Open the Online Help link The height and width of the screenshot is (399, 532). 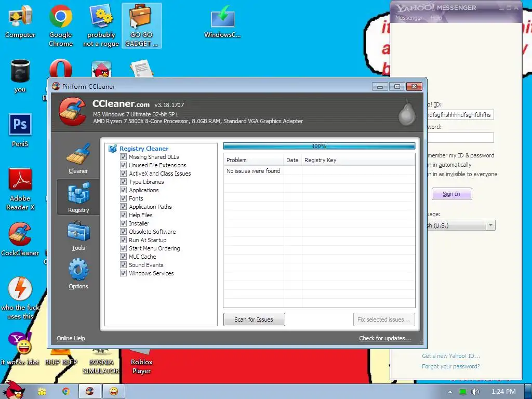[71, 338]
